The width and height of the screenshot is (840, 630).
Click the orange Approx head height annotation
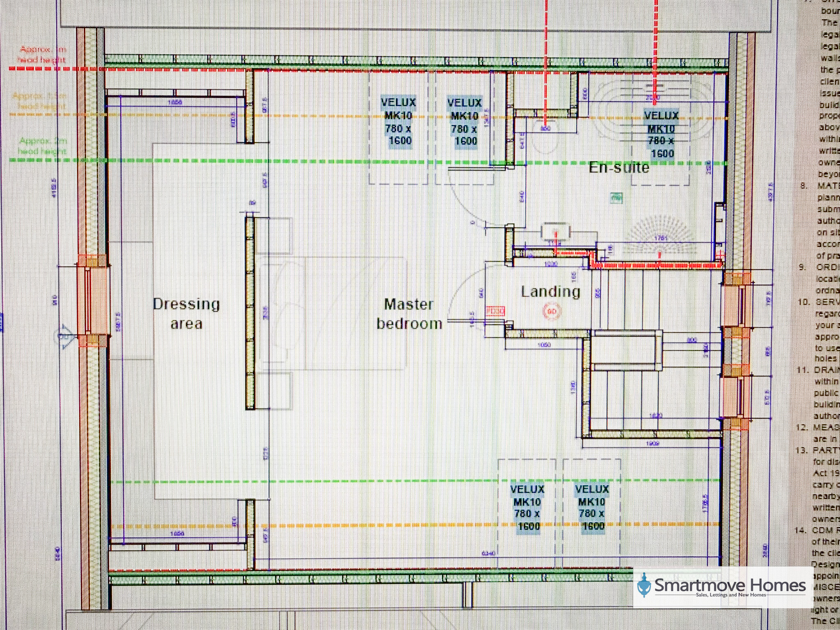point(39,101)
